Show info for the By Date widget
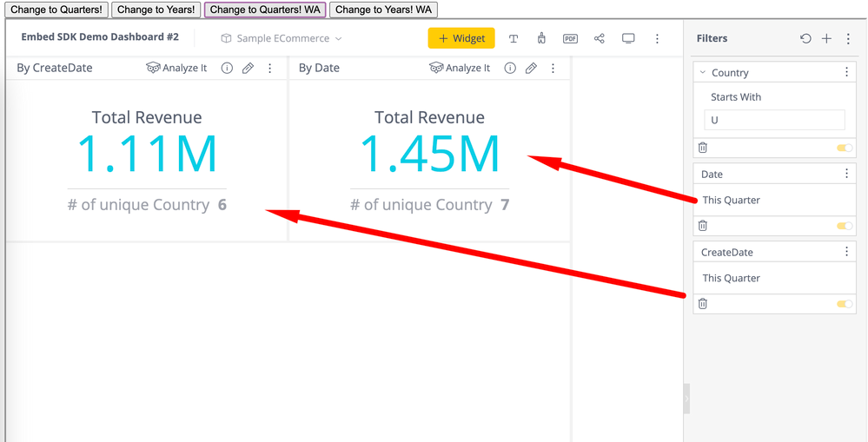Viewport: 868px width, 442px height. tap(510, 68)
